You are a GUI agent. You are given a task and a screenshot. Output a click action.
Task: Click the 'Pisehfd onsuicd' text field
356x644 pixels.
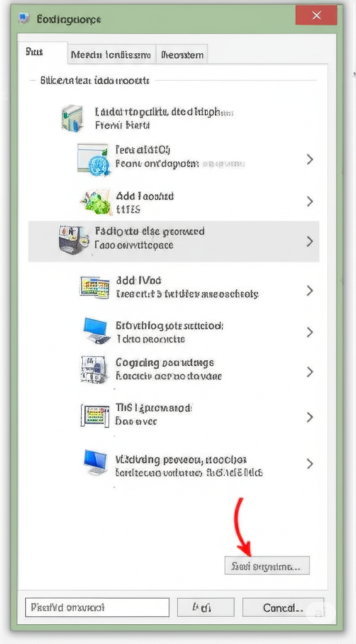click(97, 607)
